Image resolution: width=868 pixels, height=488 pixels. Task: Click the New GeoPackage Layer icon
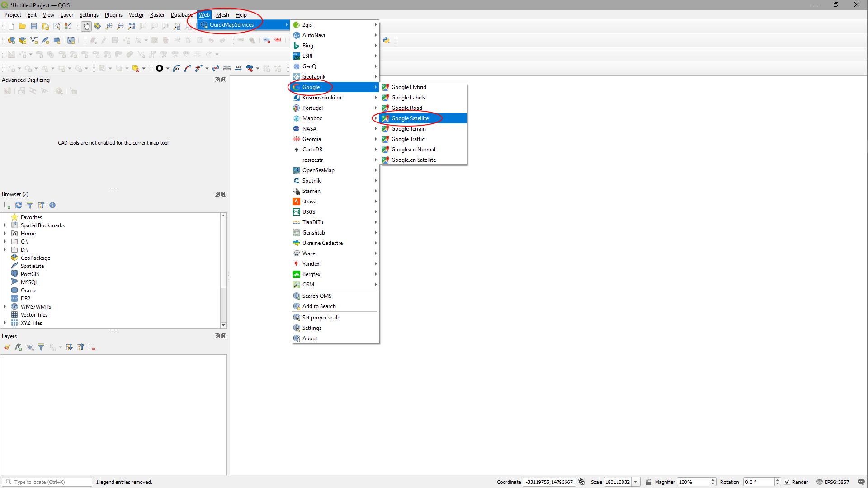23,40
